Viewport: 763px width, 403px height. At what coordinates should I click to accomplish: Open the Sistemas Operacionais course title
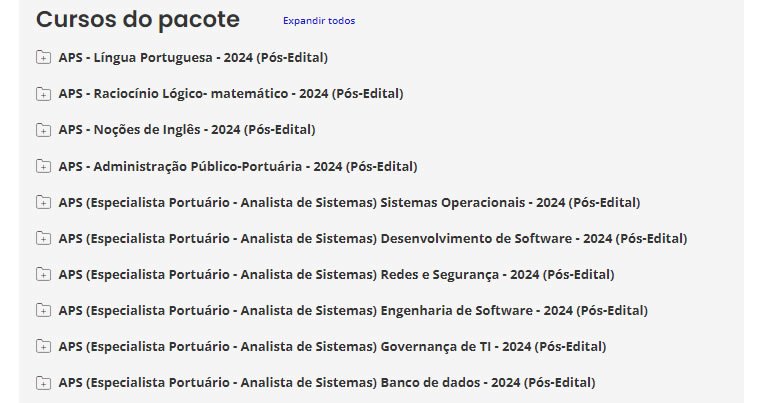(x=349, y=201)
